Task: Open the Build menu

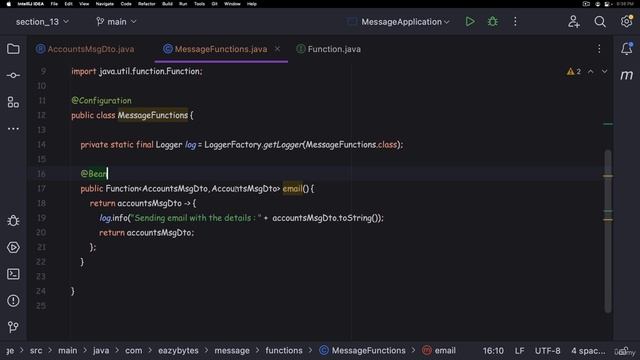Action: (x=167, y=4)
